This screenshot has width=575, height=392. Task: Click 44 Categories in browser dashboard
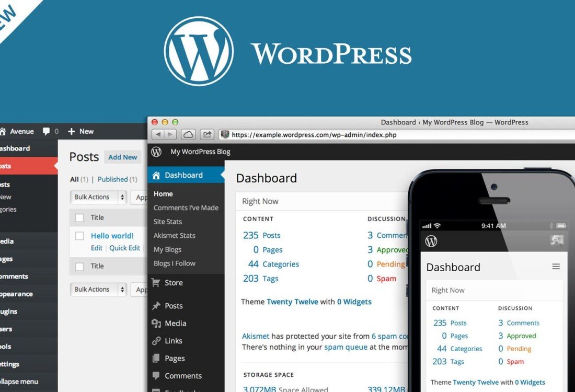pyautogui.click(x=273, y=264)
